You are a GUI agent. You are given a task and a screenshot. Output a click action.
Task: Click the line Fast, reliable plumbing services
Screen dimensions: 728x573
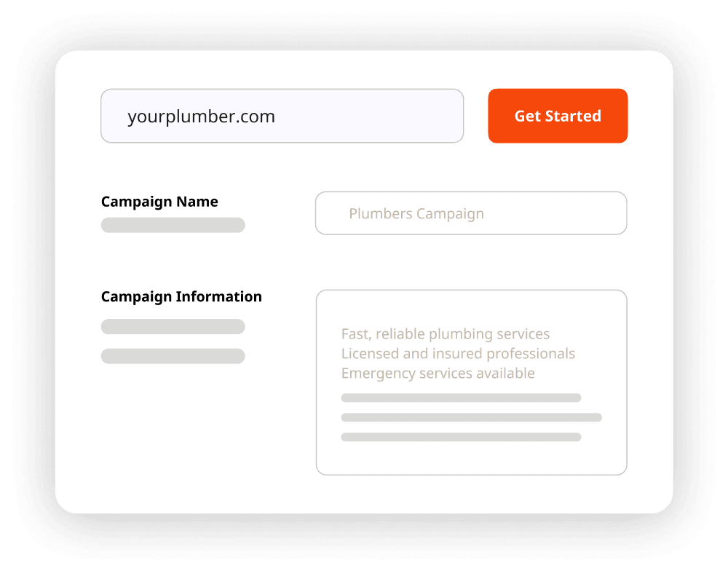(x=445, y=333)
